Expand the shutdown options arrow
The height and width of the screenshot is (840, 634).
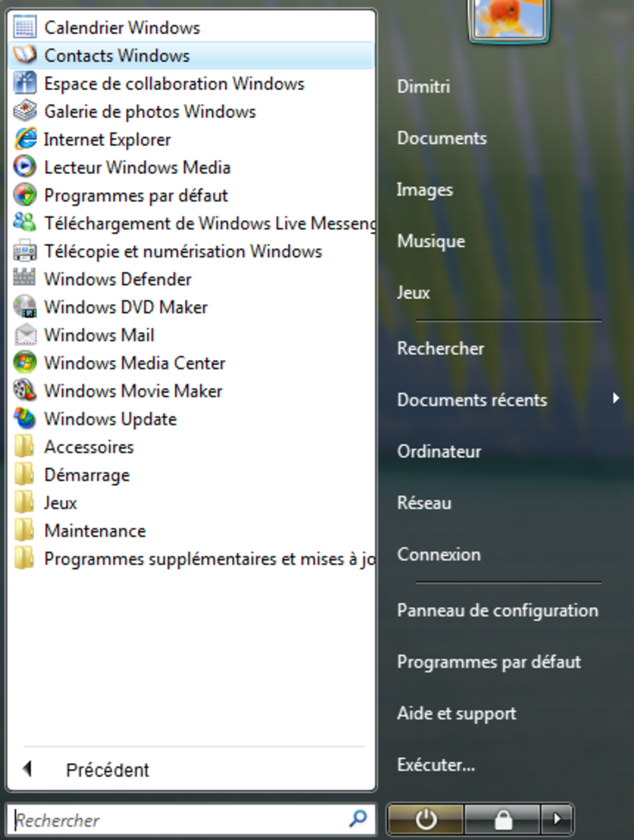pyautogui.click(x=557, y=819)
